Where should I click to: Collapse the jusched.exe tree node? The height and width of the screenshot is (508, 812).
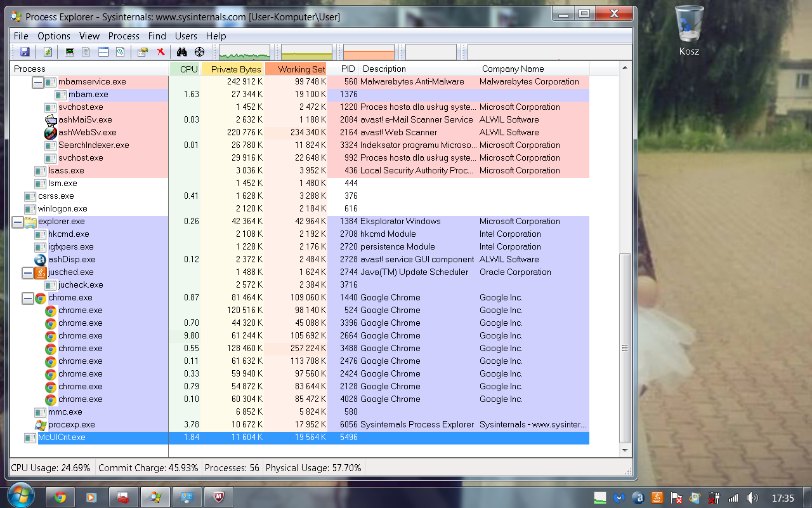point(28,272)
